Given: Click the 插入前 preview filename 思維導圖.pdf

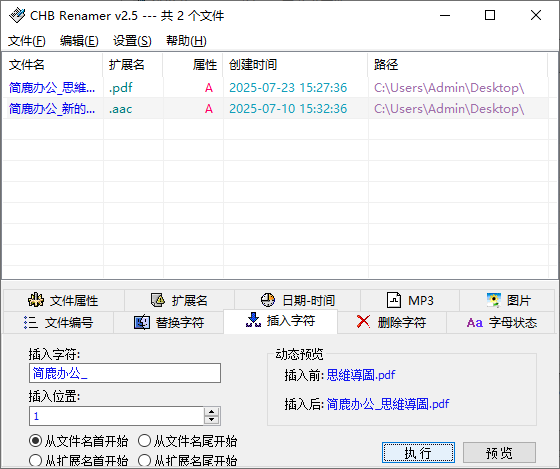Looking at the screenshot, I should point(361,375).
